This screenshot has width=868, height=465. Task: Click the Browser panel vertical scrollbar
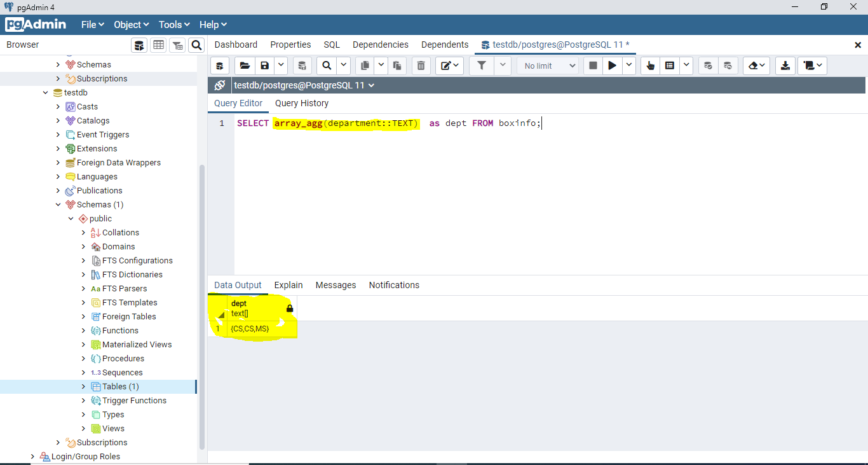202,307
